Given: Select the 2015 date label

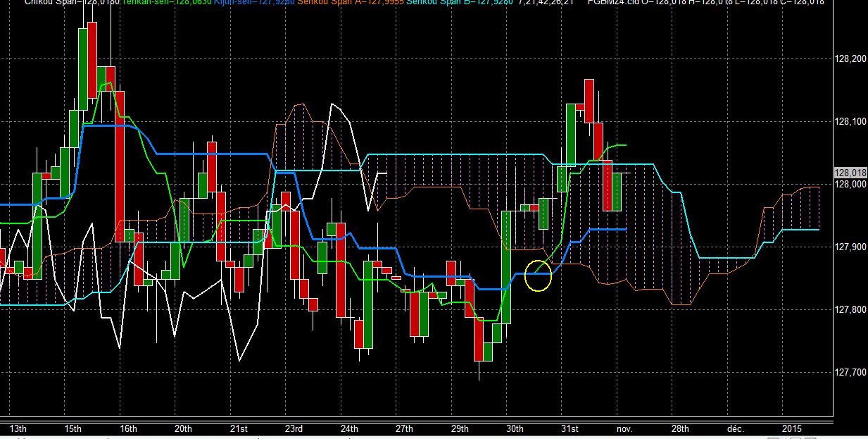Looking at the screenshot, I should 792,428.
